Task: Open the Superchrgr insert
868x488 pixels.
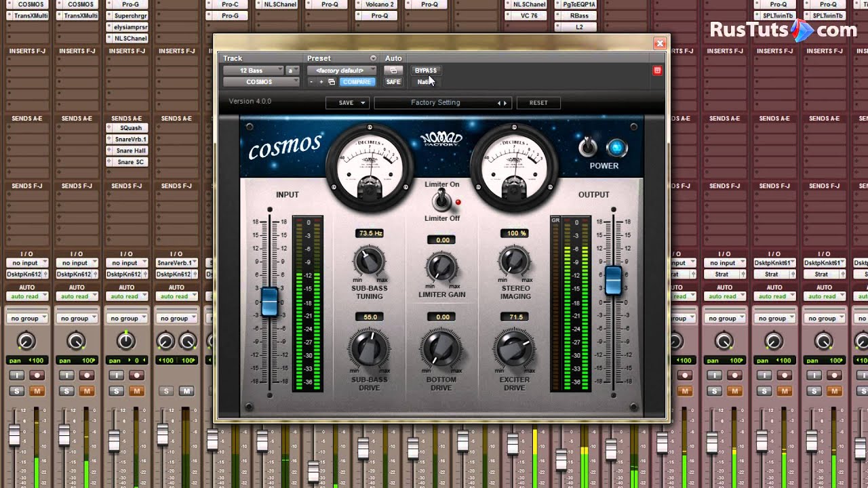Action: click(127, 16)
